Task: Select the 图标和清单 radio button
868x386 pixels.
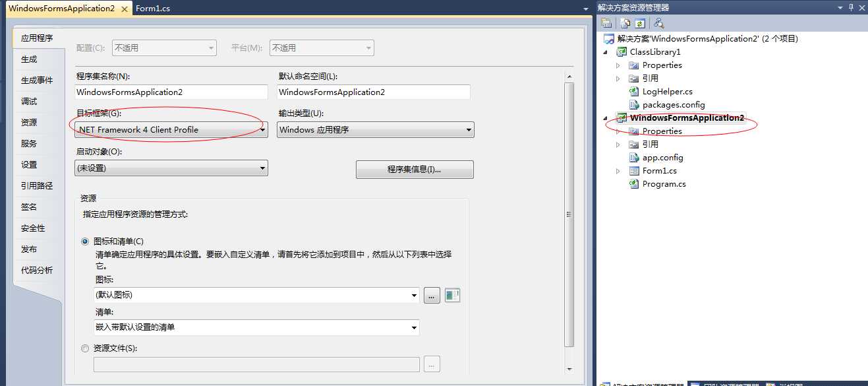Action: click(x=85, y=241)
